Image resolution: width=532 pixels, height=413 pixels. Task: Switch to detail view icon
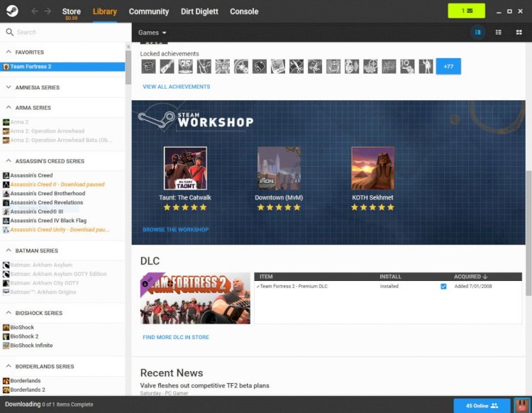point(477,32)
